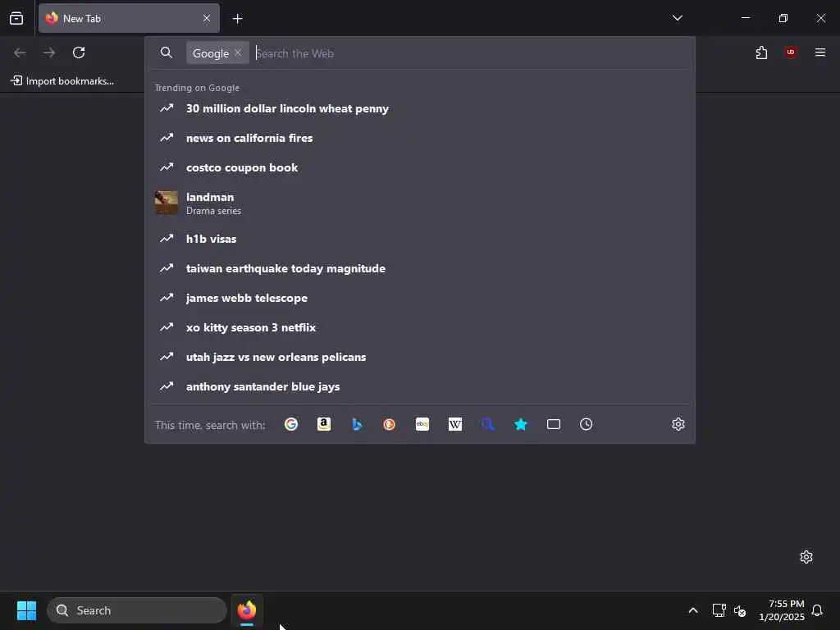Viewport: 840px width, 630px height.
Task: Click the Firefox taskbar icon
Action: click(x=246, y=610)
